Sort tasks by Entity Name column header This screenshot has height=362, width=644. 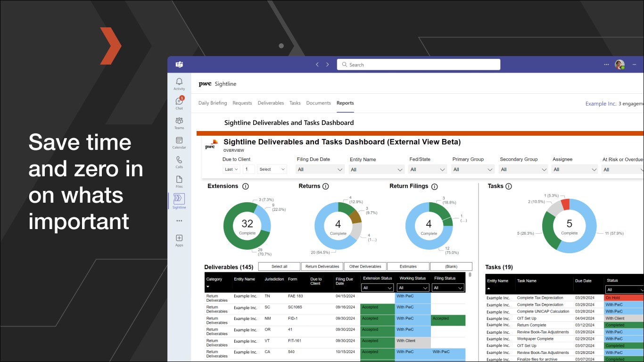[x=497, y=280]
